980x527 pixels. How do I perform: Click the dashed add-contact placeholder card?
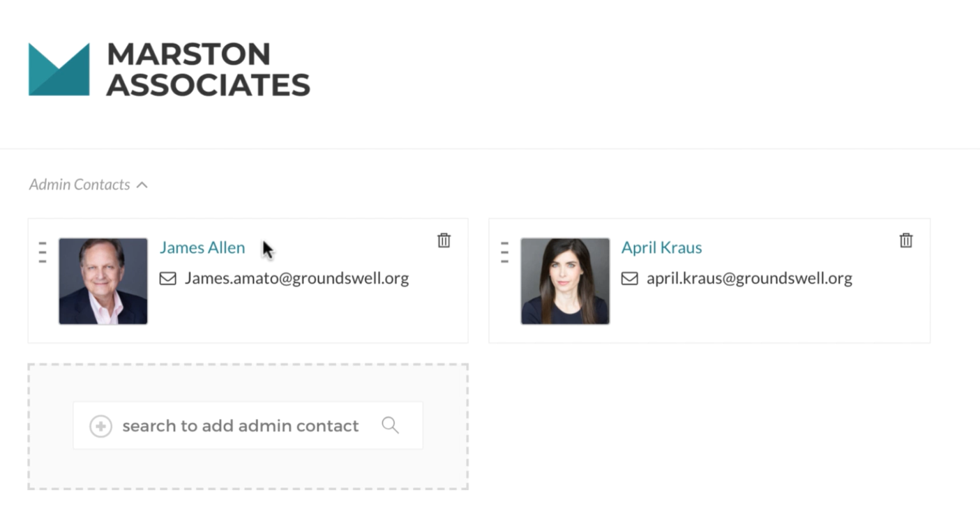click(248, 427)
